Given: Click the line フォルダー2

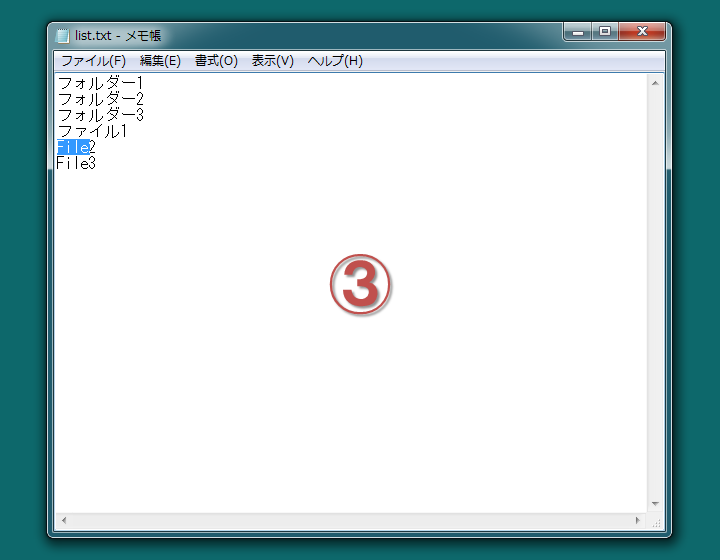Looking at the screenshot, I should coord(101,99).
